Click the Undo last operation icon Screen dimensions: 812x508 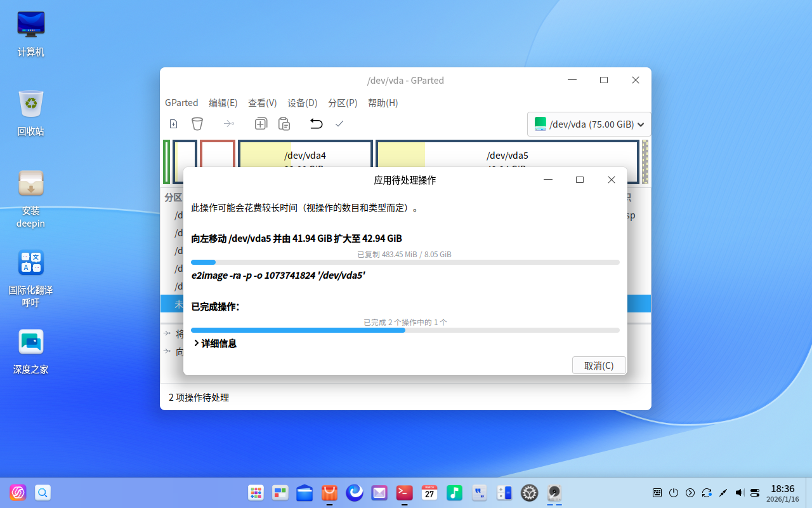[x=316, y=124]
